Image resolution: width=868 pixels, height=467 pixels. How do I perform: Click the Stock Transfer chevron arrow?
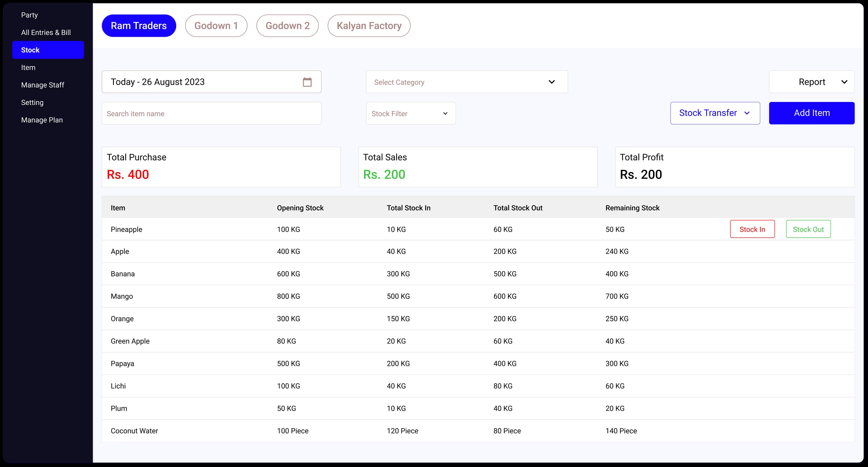click(747, 113)
